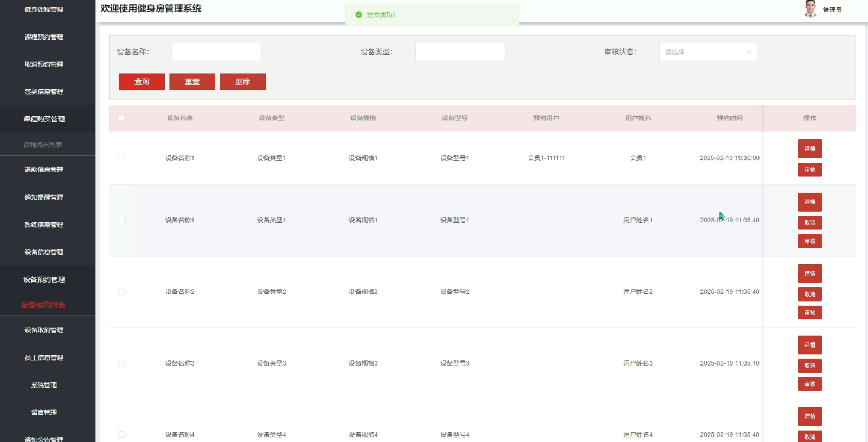The width and height of the screenshot is (868, 442).
Task: Click 审核 for the 会员1 row
Action: coord(809,170)
